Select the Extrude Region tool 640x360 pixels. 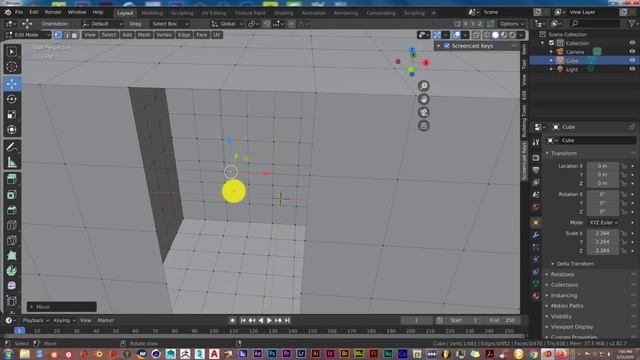click(x=12, y=179)
